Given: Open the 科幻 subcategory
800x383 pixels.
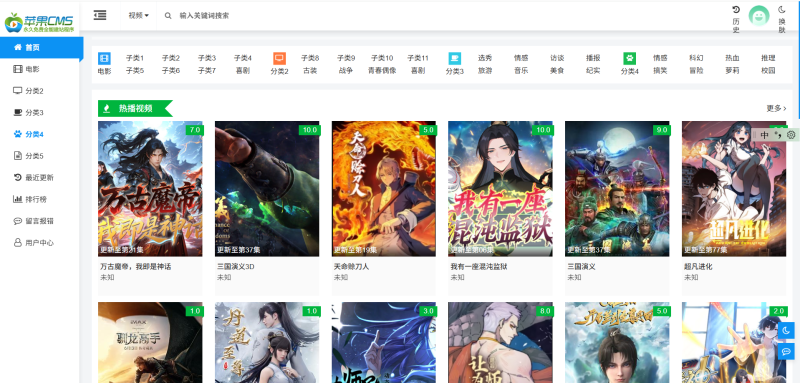Looking at the screenshot, I should 696,58.
